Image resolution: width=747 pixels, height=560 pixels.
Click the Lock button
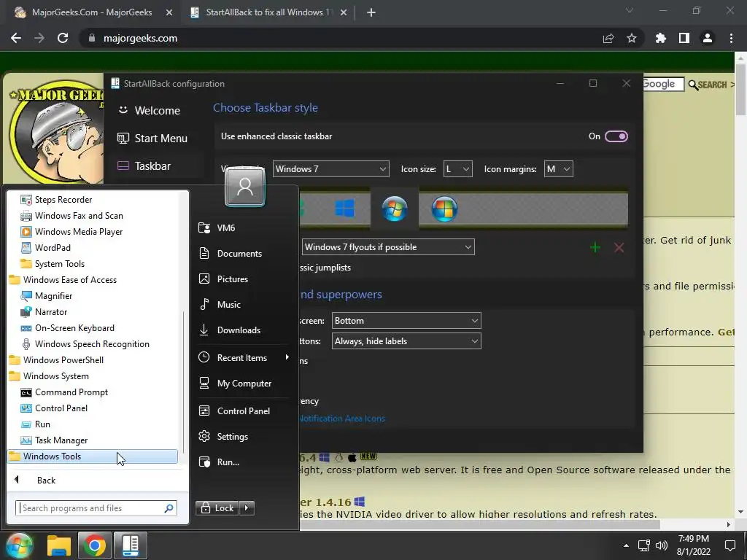click(217, 508)
